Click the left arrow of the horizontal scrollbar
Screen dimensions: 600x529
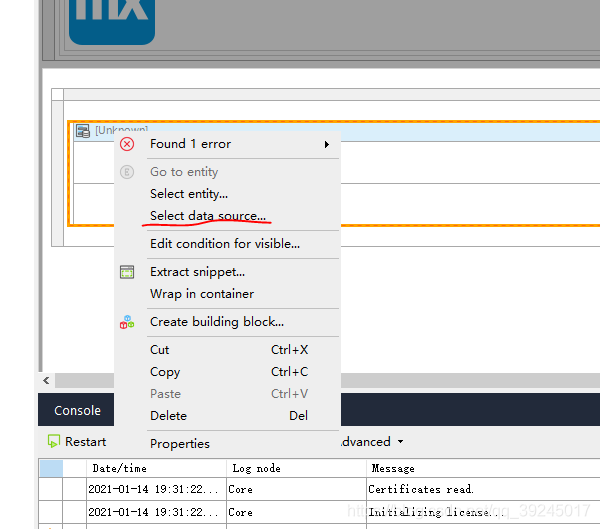(x=46, y=381)
